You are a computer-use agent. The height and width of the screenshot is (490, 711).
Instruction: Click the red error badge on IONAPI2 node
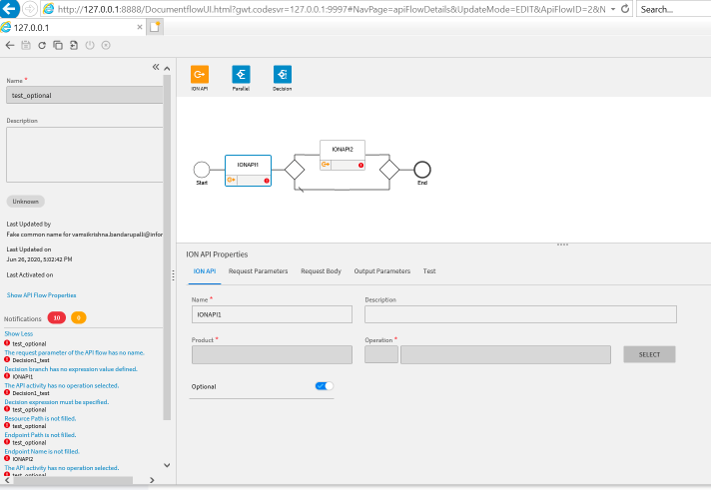(x=362, y=165)
